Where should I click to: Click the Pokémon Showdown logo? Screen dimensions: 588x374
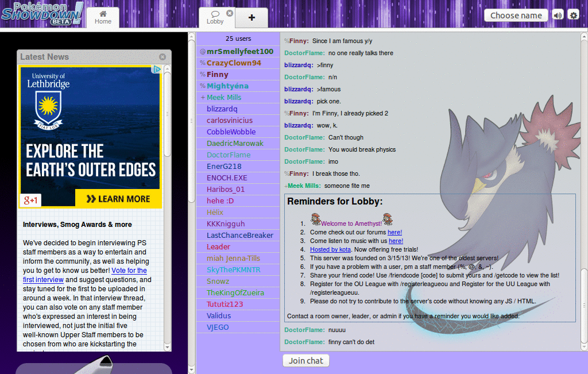click(x=42, y=14)
